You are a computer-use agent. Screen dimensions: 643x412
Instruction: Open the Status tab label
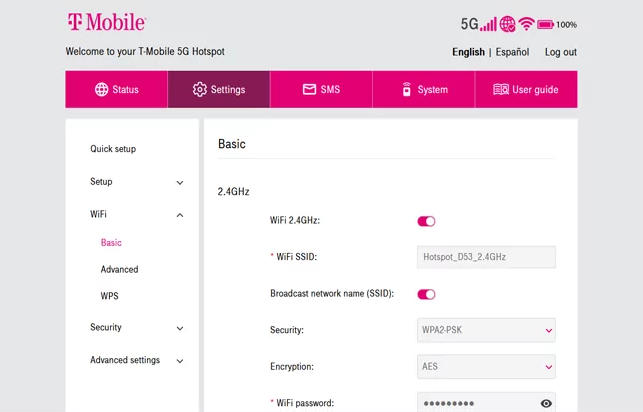[x=125, y=89]
